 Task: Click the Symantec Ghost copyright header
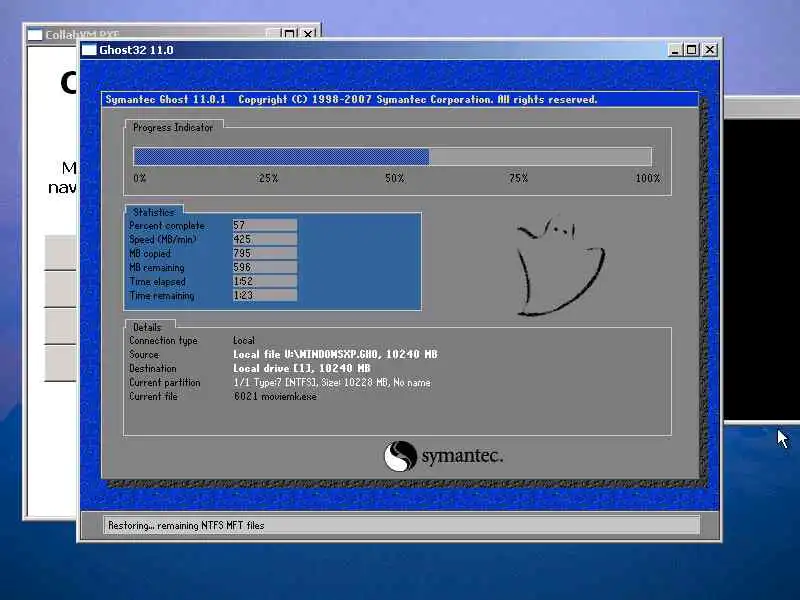[x=351, y=99]
